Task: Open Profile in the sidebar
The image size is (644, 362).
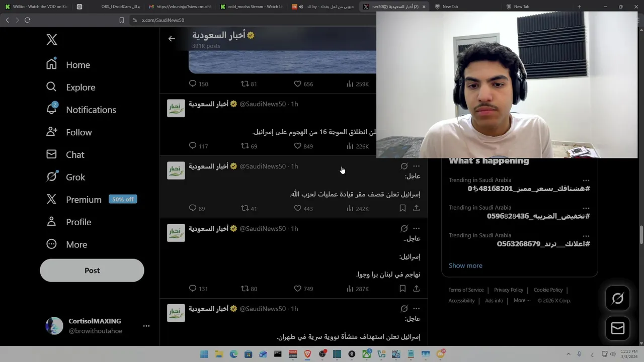Action: 68,222
